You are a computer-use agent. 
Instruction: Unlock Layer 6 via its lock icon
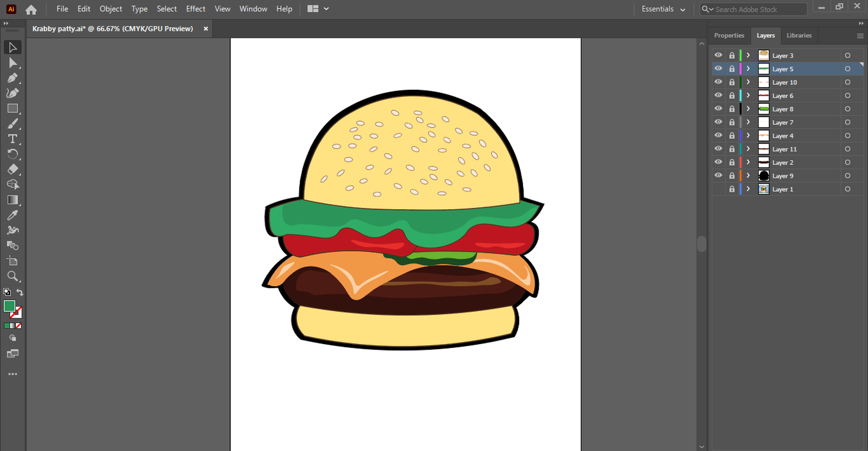732,96
